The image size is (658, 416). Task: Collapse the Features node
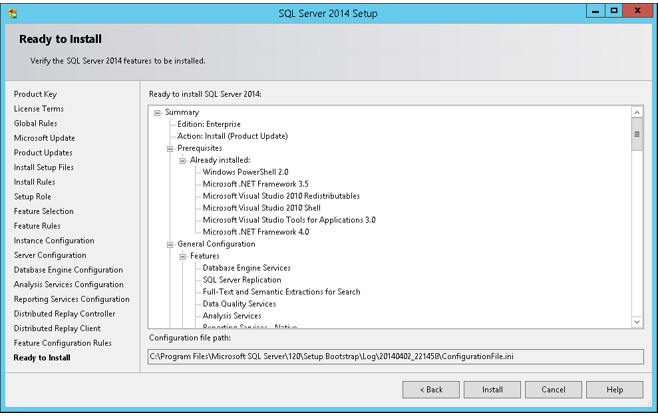(x=183, y=256)
